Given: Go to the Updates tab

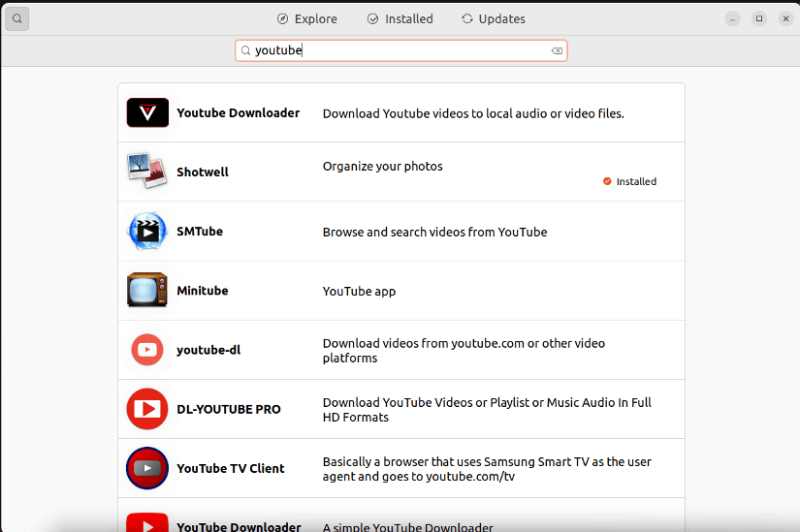Looking at the screenshot, I should coord(493,18).
